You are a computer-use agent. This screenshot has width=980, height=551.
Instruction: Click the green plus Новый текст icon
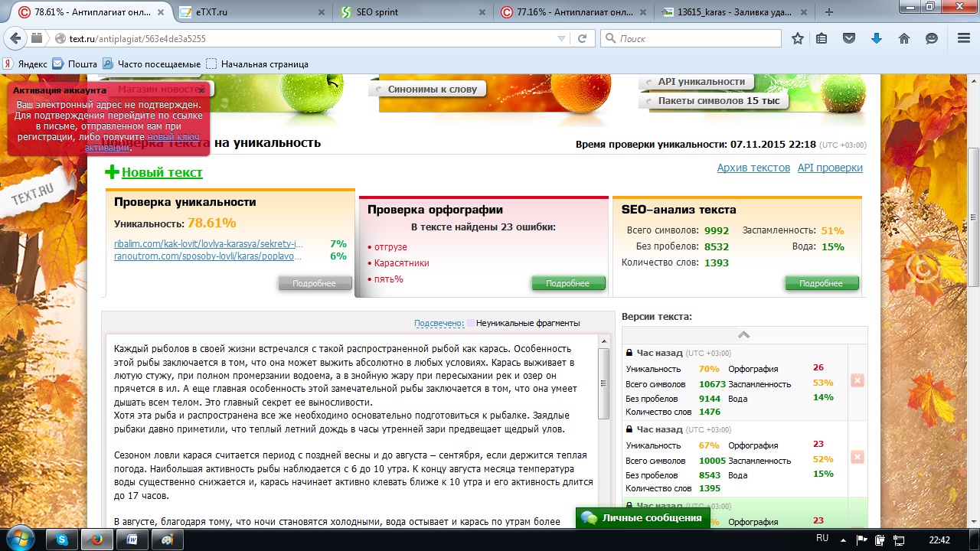113,172
